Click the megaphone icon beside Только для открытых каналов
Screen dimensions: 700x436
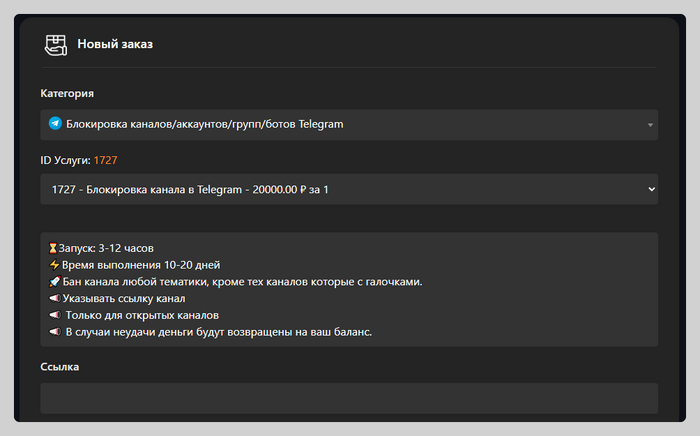coord(54,316)
